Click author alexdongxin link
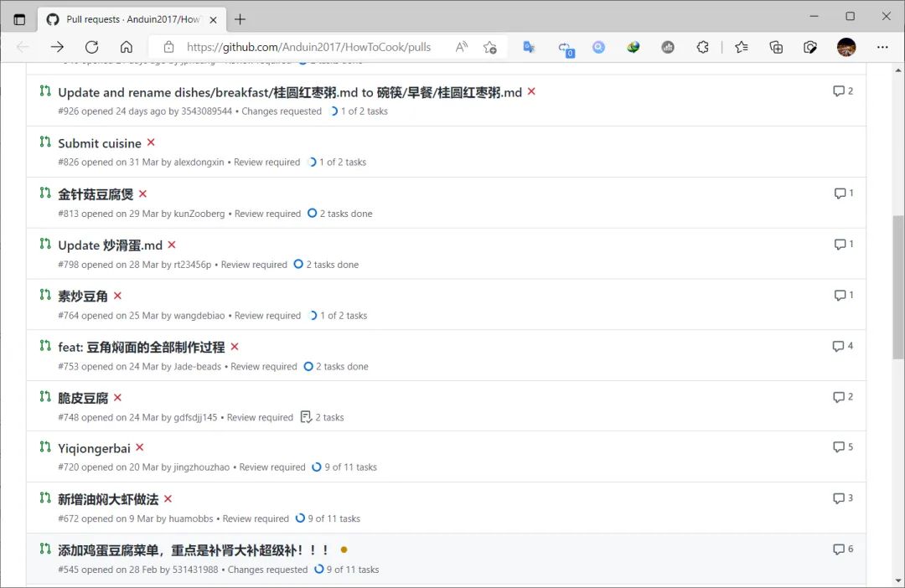The image size is (905, 588). (199, 162)
